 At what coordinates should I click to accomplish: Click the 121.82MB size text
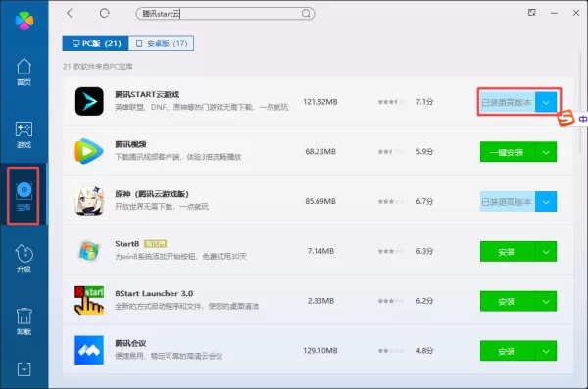320,102
